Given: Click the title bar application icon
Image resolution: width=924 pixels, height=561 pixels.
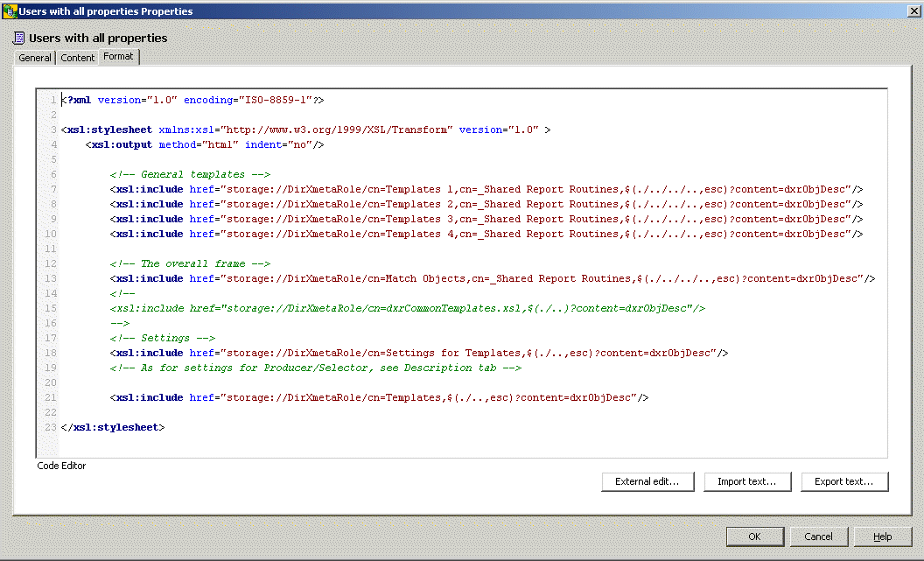Looking at the screenshot, I should [9, 11].
